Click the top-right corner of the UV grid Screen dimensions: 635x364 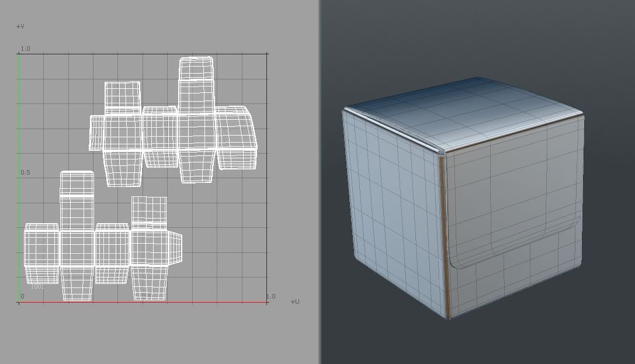click(268, 53)
